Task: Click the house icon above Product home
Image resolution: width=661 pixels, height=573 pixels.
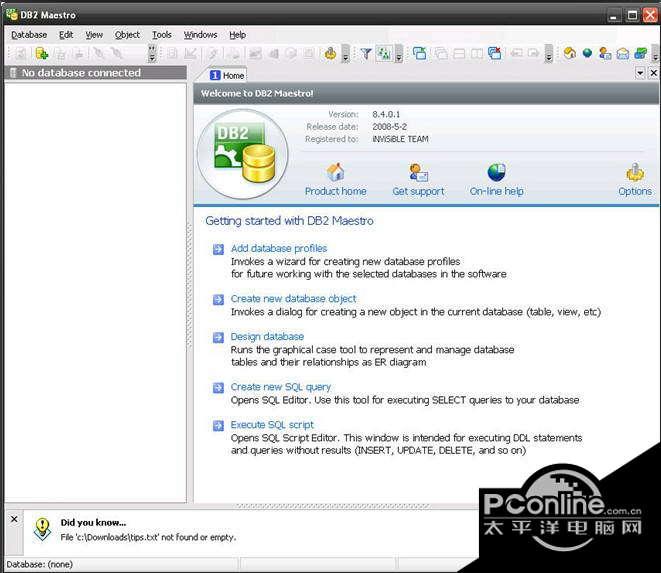Action: click(336, 172)
